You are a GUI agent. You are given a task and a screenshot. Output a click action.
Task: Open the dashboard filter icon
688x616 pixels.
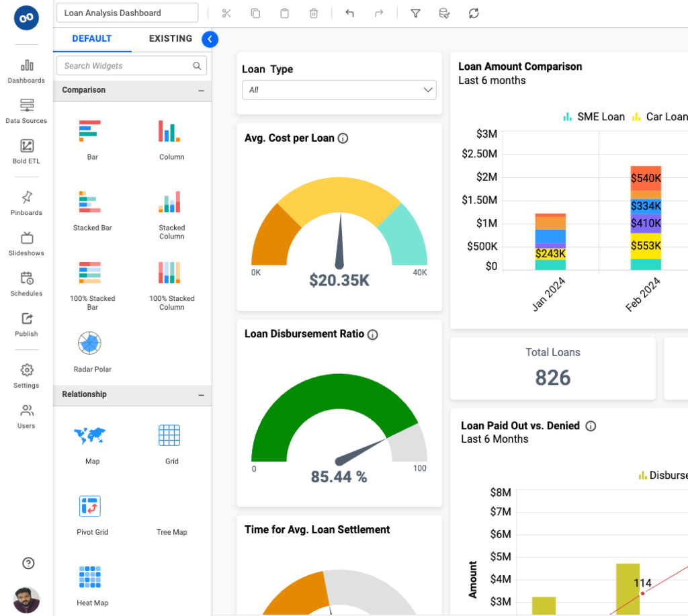pos(415,13)
